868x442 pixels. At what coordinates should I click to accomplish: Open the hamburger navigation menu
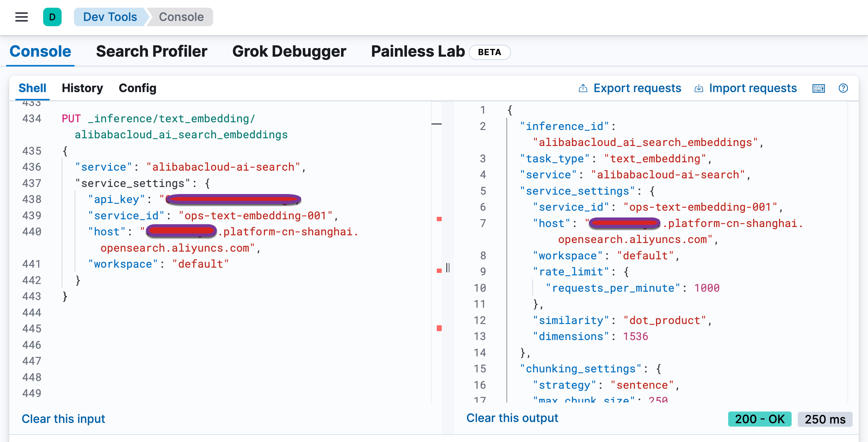[x=22, y=17]
